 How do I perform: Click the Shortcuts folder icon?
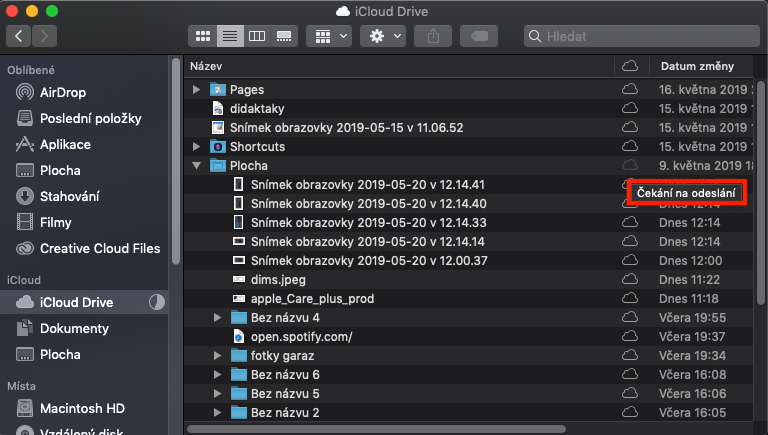coord(217,146)
